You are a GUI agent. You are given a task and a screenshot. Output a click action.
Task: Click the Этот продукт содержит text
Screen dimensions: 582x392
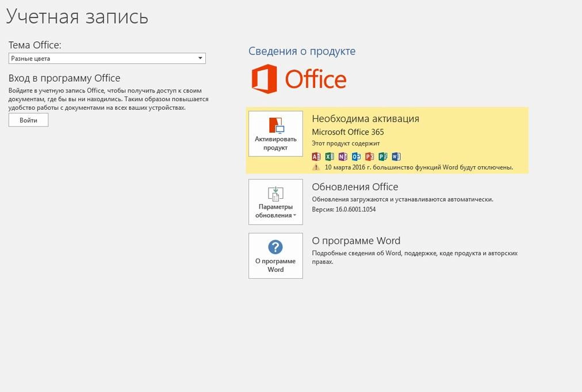tap(346, 144)
